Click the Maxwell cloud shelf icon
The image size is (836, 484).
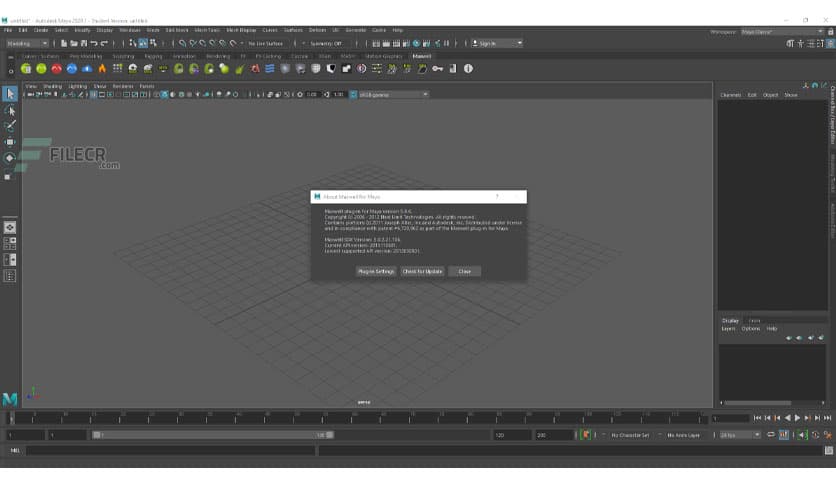coord(87,68)
